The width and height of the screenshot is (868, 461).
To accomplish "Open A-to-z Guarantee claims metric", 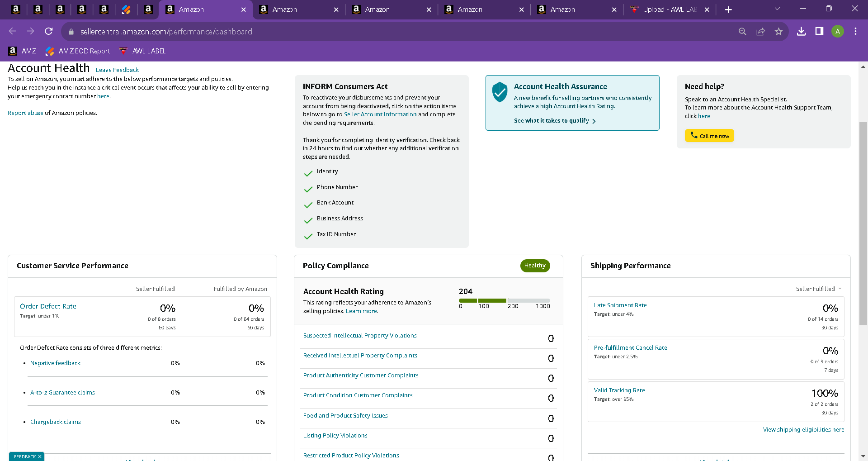I will [62, 393].
